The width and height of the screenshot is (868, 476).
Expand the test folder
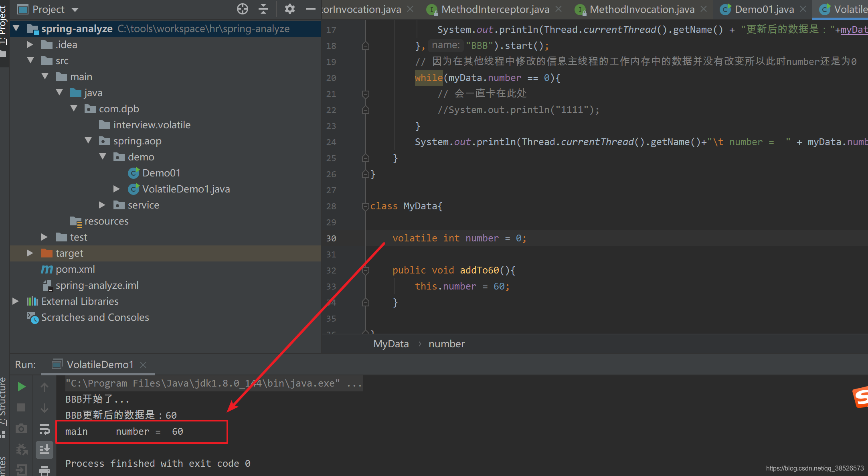45,237
